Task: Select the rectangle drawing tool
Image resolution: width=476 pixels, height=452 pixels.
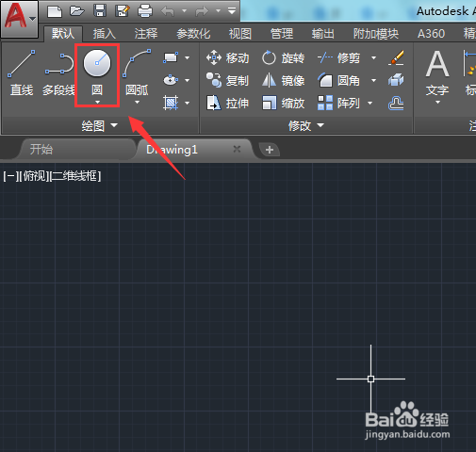Action: point(171,57)
